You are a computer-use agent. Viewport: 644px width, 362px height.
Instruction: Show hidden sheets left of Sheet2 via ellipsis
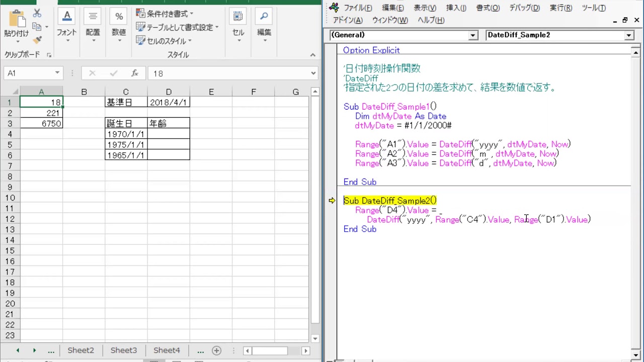coord(51,350)
